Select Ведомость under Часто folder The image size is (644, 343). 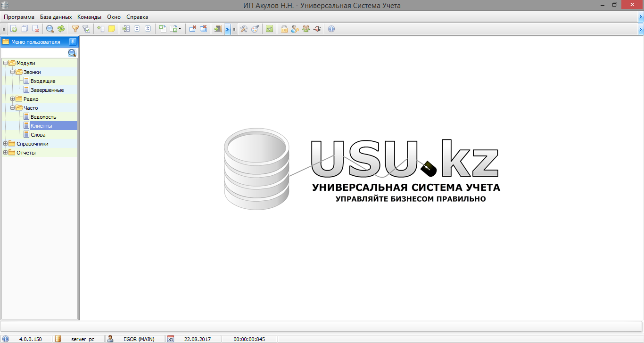point(43,117)
